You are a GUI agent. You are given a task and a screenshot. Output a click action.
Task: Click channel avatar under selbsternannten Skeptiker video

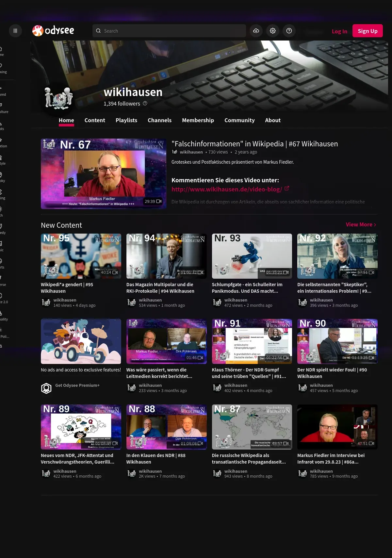coord(302,303)
